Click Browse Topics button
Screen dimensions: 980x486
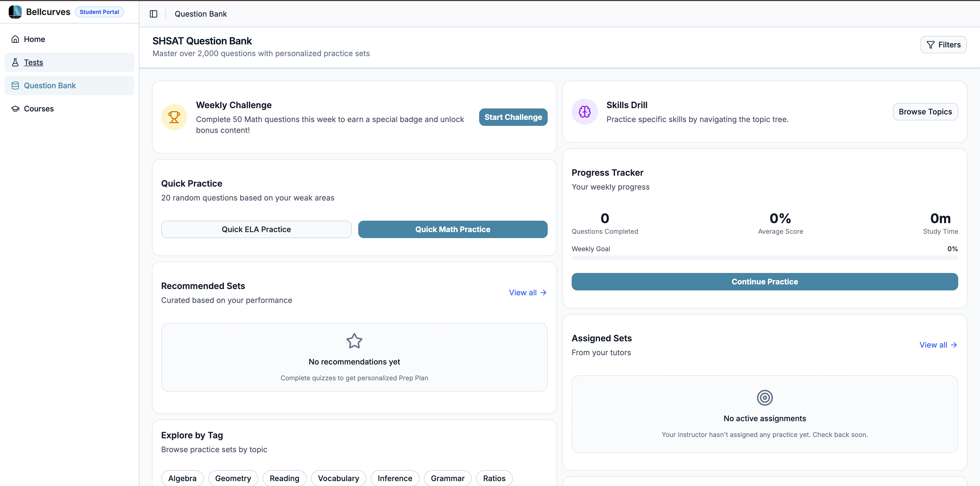coord(925,112)
